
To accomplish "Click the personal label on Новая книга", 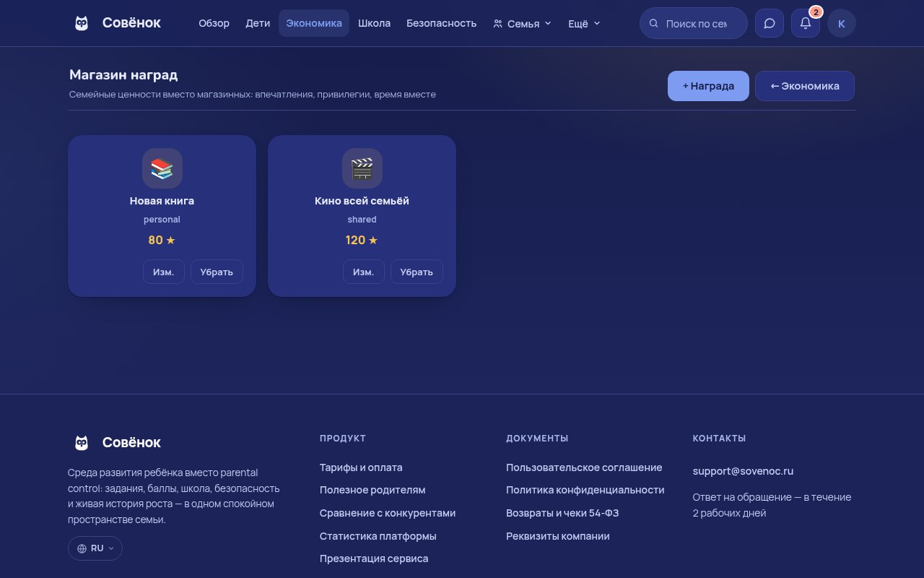I will point(162,219).
